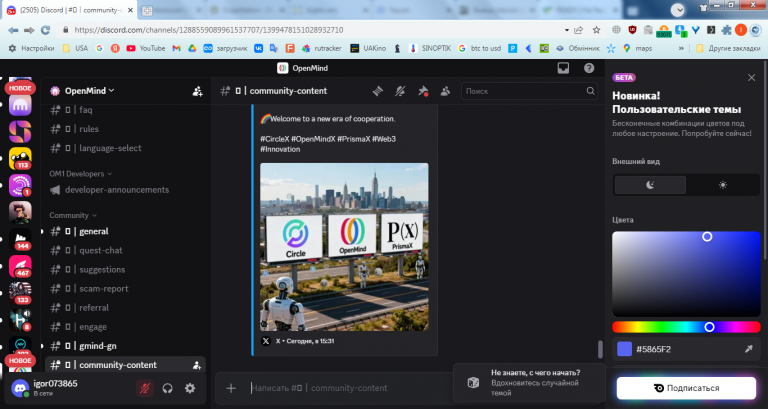Open browser extensions puzzle icon

(x=726, y=30)
